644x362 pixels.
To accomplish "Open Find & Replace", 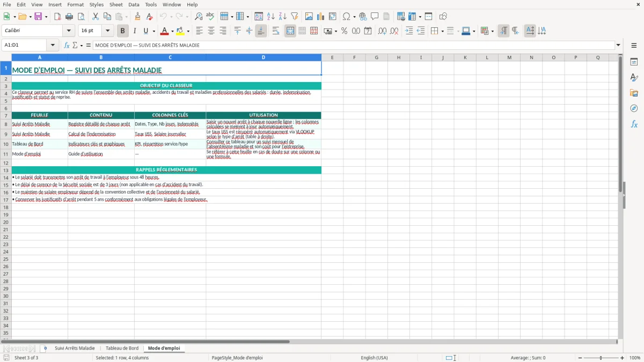I will tap(199, 17).
